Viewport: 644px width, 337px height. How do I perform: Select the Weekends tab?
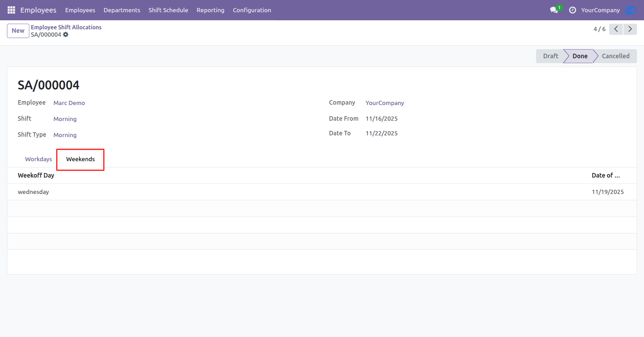pos(80,159)
